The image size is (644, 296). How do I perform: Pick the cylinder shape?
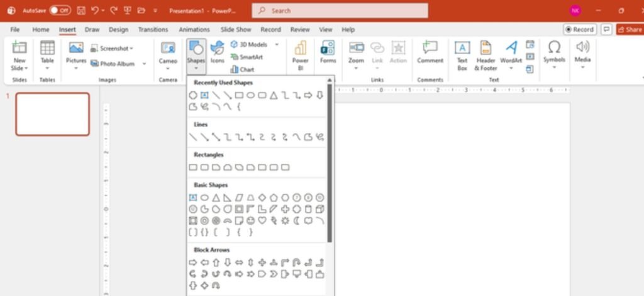click(x=308, y=209)
